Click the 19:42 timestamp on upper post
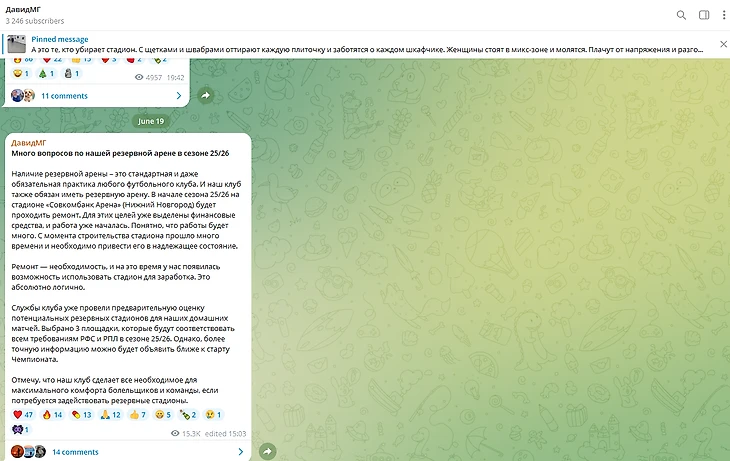 (x=176, y=78)
